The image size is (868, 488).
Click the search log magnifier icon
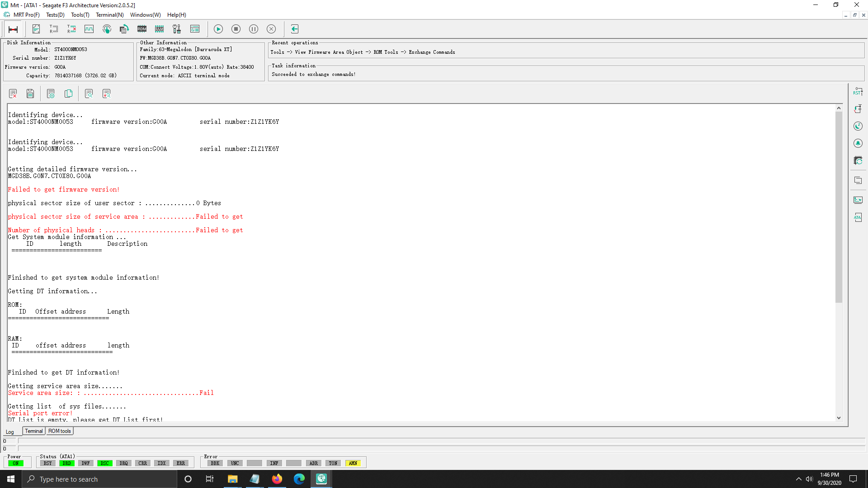point(89,94)
